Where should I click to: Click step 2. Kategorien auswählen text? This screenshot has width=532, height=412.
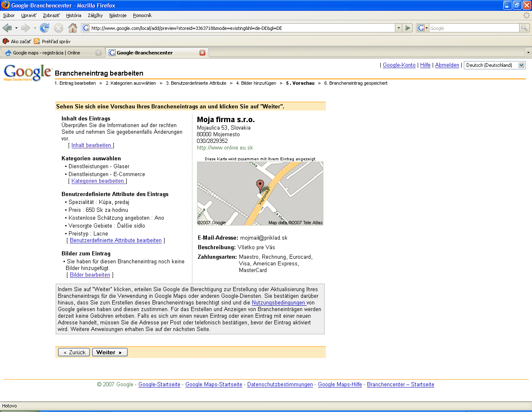(x=131, y=83)
